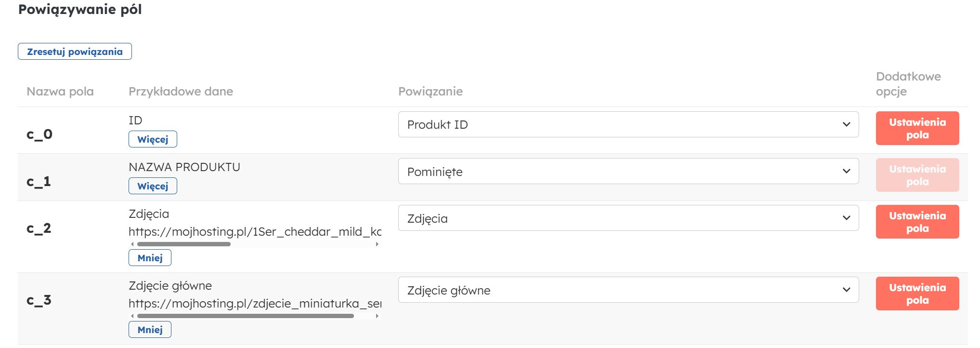Expand the Zdjęcie główne mapping dropdown

[x=628, y=290]
